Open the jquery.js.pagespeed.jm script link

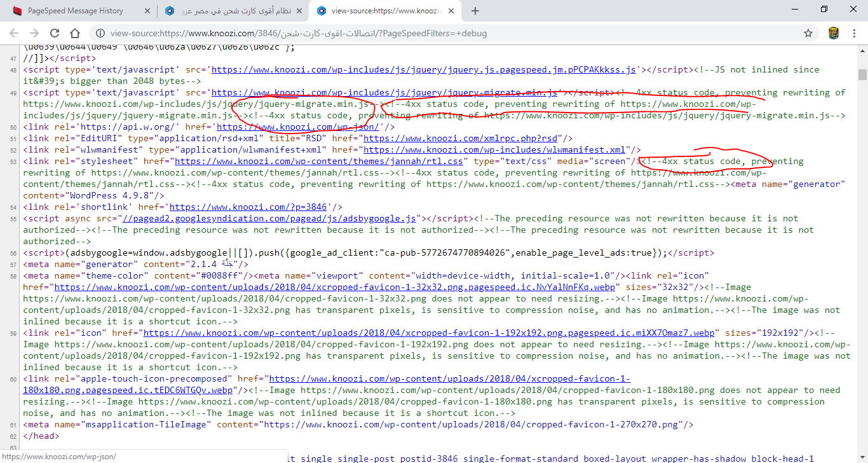pos(424,69)
